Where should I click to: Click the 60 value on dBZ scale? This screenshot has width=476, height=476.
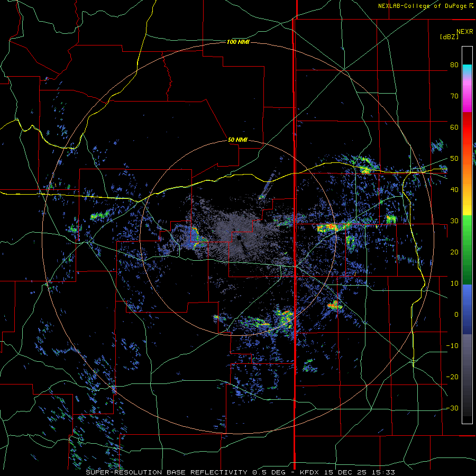(x=454, y=127)
